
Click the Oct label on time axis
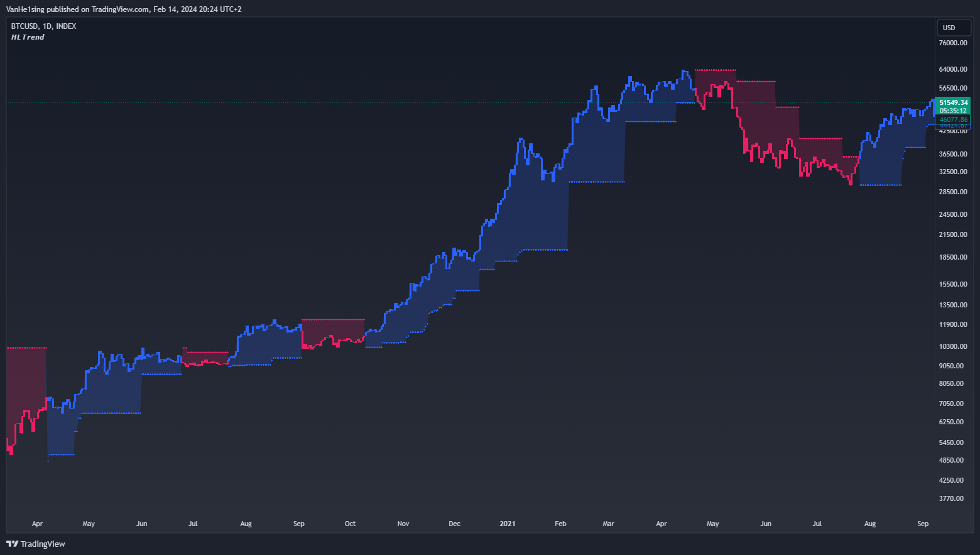[x=350, y=524]
